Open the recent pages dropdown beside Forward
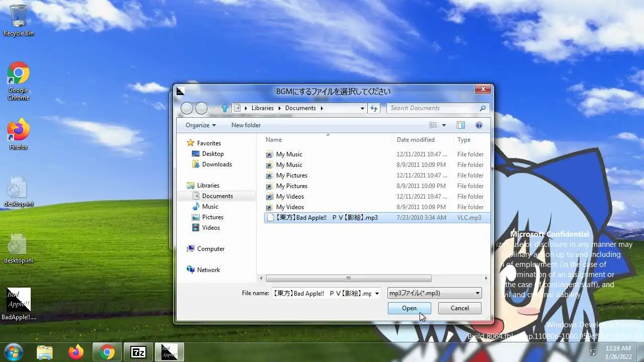The width and height of the screenshot is (644, 362). pyautogui.click(x=211, y=108)
